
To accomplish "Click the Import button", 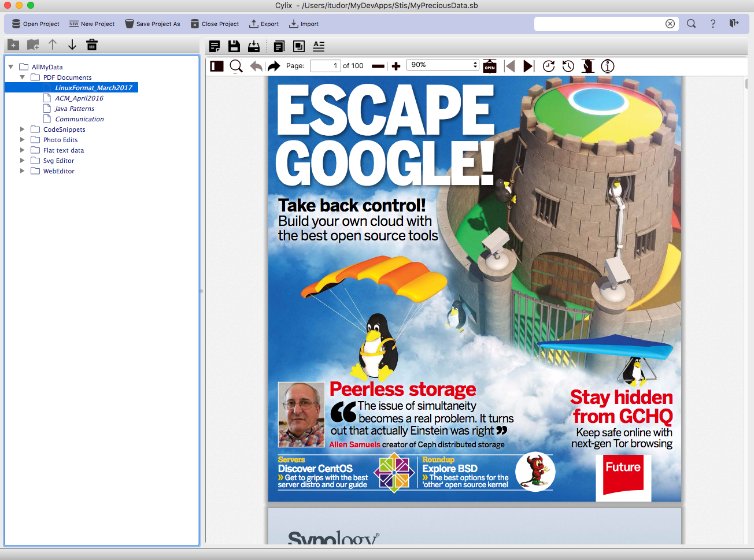I will [304, 24].
